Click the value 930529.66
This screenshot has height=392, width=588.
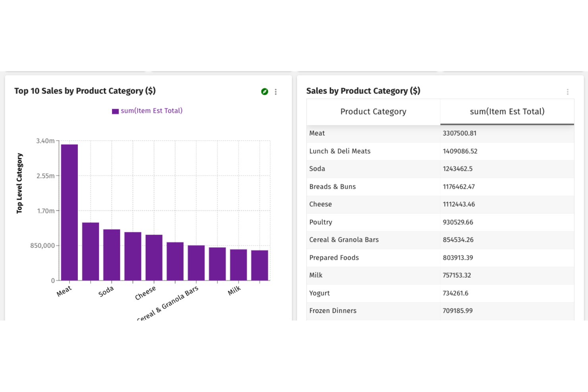(x=458, y=222)
